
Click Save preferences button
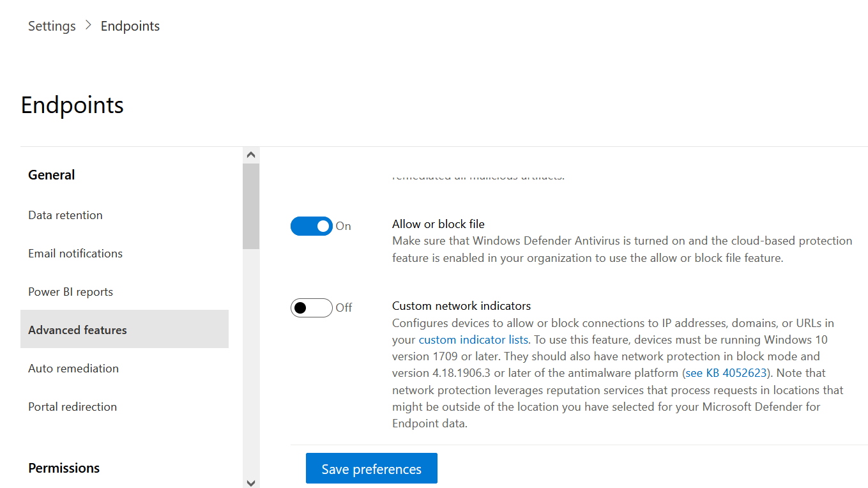pyautogui.click(x=372, y=468)
